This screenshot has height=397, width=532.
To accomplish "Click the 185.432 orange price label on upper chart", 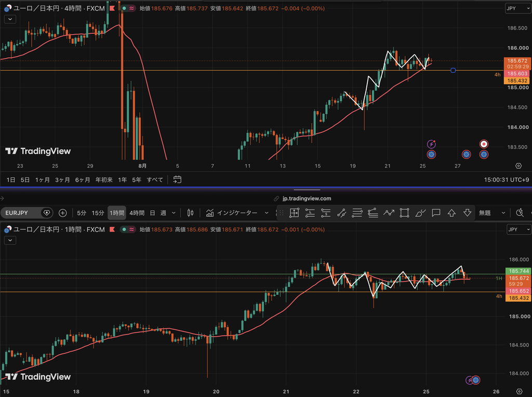I will coord(517,81).
